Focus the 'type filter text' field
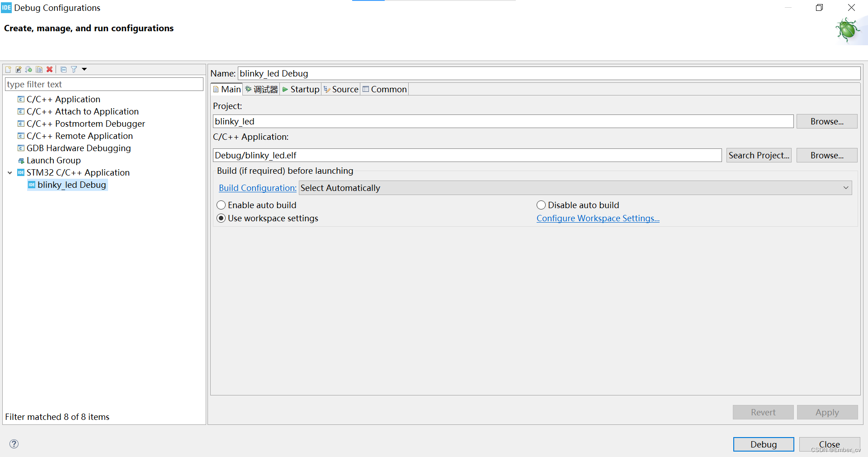 tap(104, 84)
